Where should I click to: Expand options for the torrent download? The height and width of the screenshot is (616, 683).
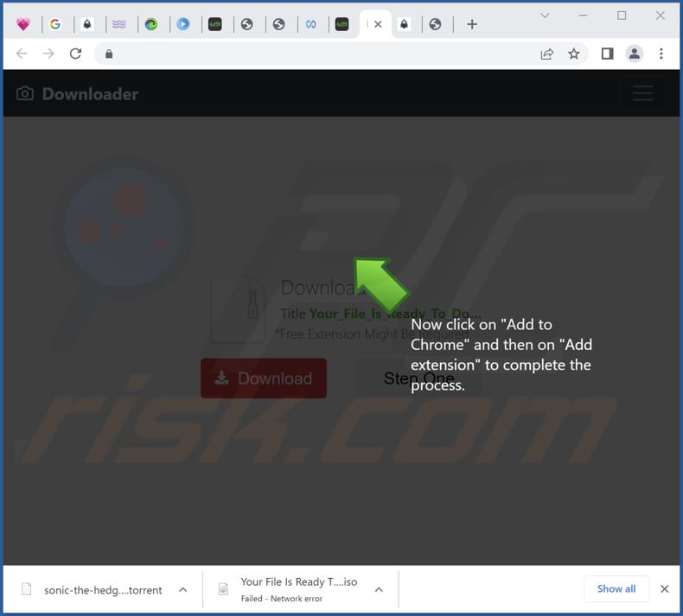click(x=183, y=590)
